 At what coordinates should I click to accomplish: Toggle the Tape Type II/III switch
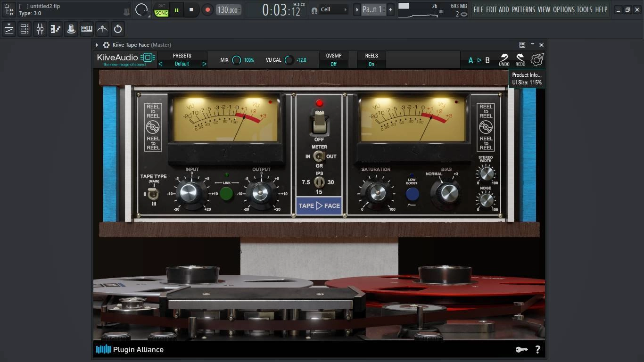pyautogui.click(x=153, y=194)
